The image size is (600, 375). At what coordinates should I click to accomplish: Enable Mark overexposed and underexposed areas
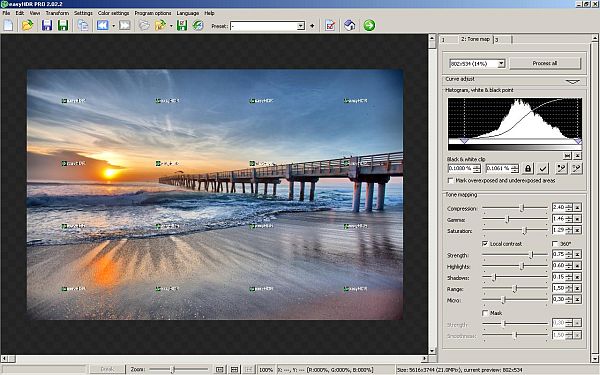[x=450, y=181]
